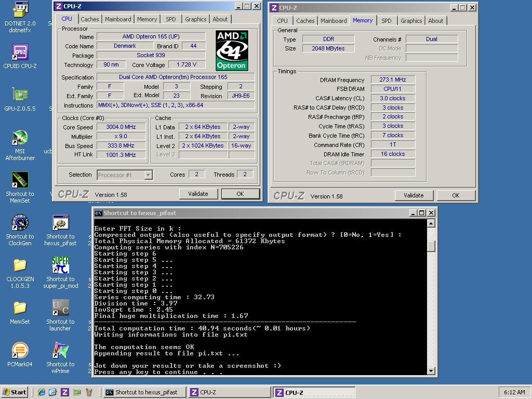Viewport: 532px width, 399px height.
Task: Click the memory Size value 2048 MBytes
Action: [x=328, y=48]
